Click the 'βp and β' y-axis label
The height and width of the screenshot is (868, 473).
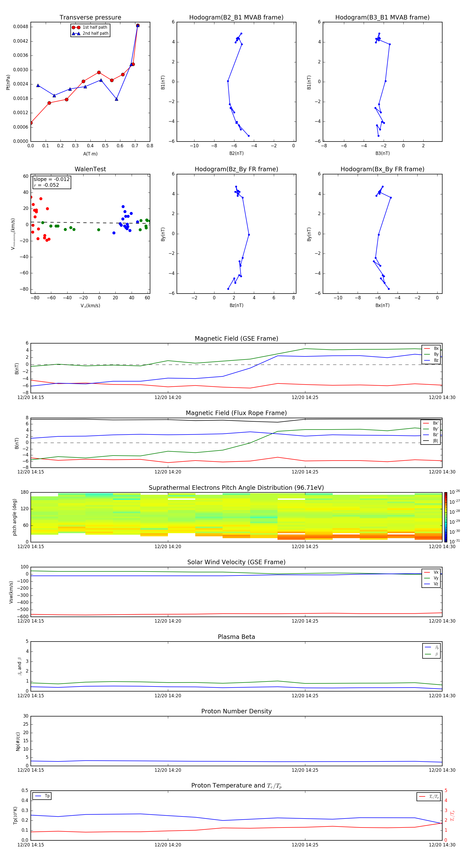tap(19, 667)
